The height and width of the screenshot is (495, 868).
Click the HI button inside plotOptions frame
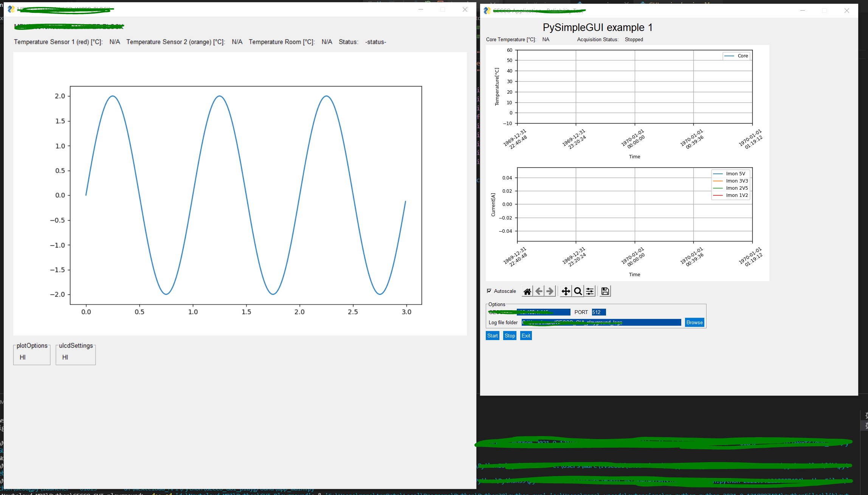pyautogui.click(x=22, y=357)
